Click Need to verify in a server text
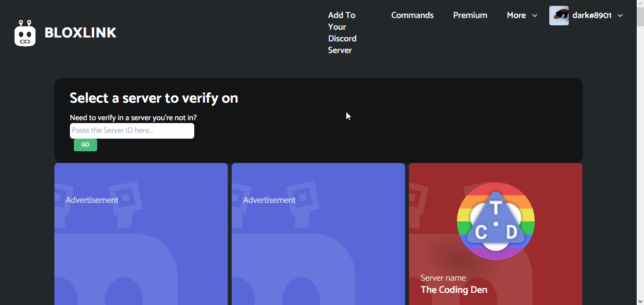 (133, 118)
